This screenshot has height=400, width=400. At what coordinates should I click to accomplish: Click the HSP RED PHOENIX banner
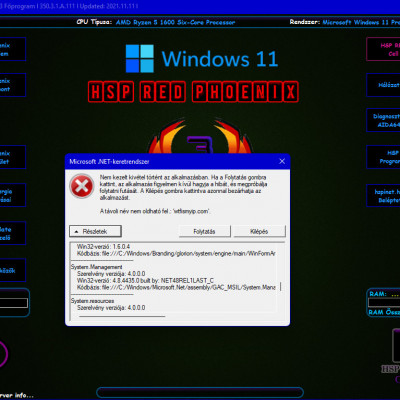coord(193,92)
